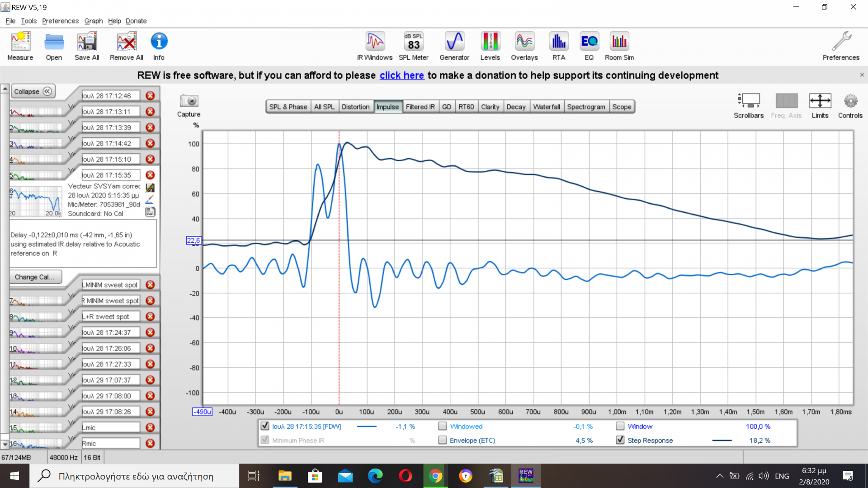Open the Windows Start menu

coord(14,476)
